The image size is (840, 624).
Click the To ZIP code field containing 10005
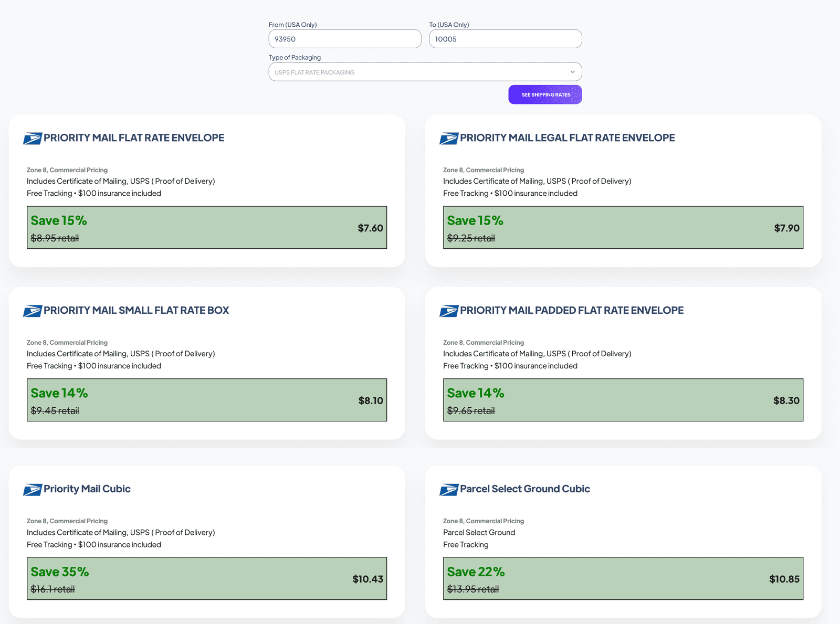[505, 39]
